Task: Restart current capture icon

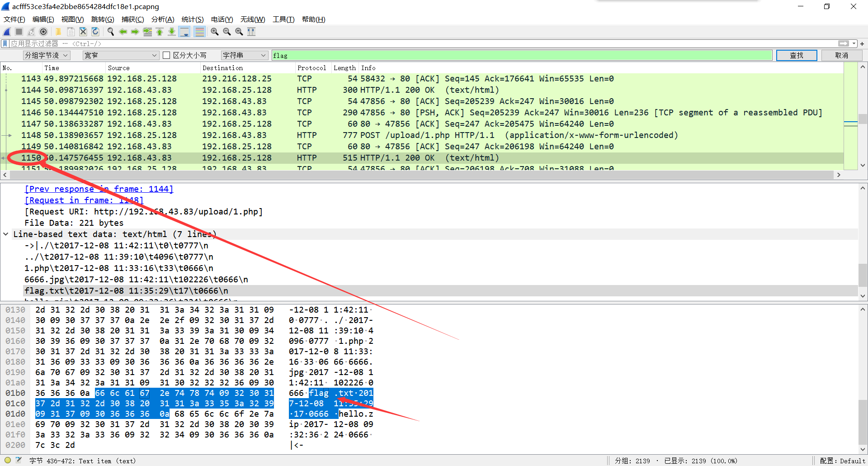Action: 31,32
